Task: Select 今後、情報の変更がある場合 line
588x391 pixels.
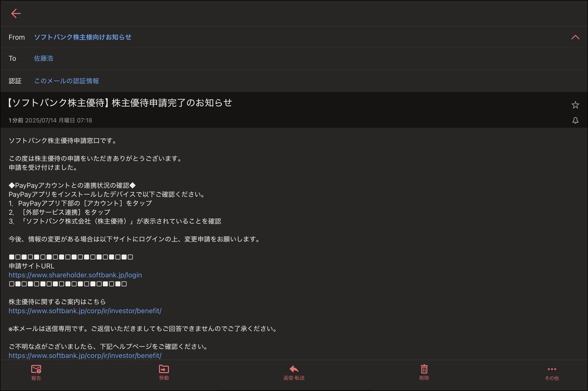Action: tap(135, 239)
